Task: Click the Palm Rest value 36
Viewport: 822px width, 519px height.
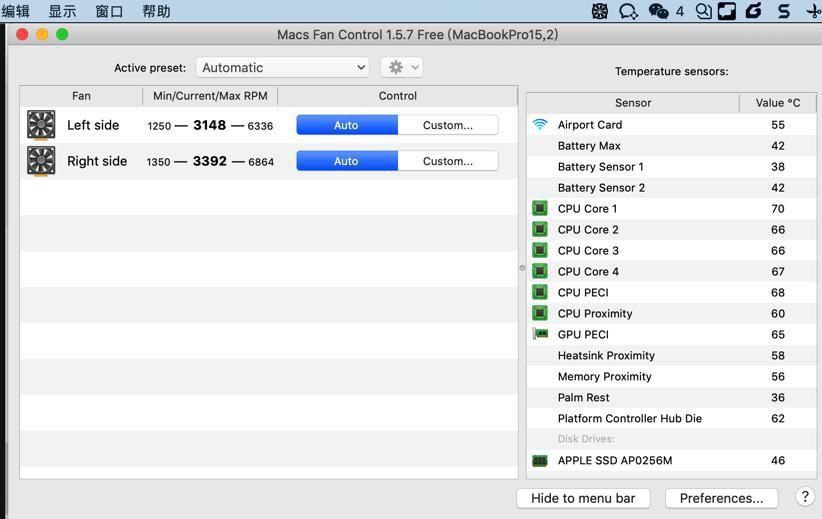Action: [778, 397]
